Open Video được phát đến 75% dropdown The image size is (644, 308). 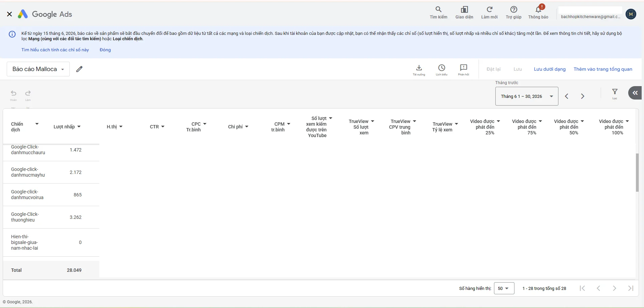click(x=540, y=121)
